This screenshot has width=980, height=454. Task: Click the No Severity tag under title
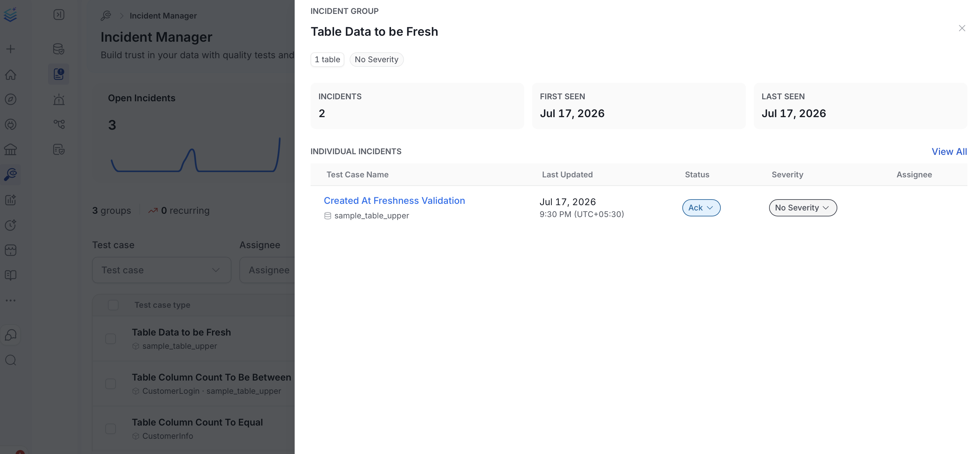point(376,59)
